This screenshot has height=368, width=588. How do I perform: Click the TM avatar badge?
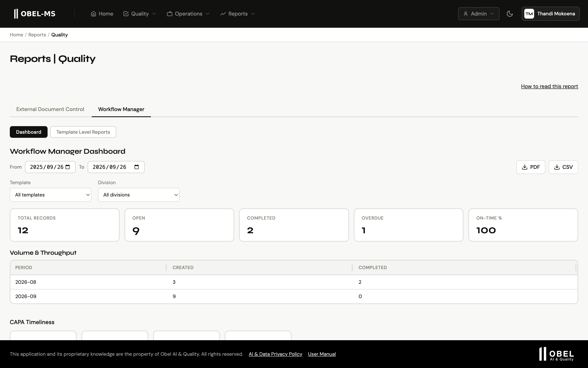(x=529, y=14)
